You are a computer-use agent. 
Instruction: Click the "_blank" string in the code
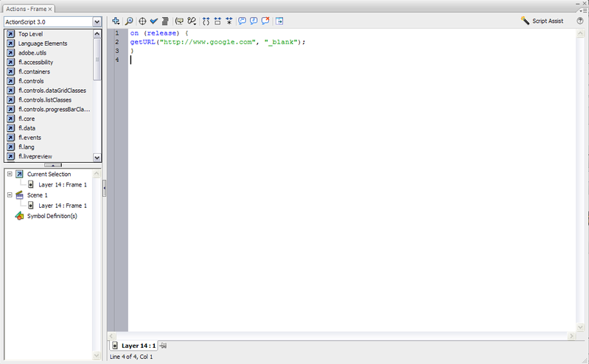[281, 42]
